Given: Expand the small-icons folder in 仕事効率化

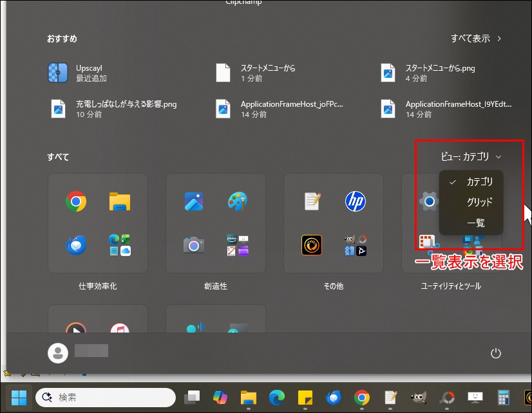Looking at the screenshot, I should (x=120, y=245).
